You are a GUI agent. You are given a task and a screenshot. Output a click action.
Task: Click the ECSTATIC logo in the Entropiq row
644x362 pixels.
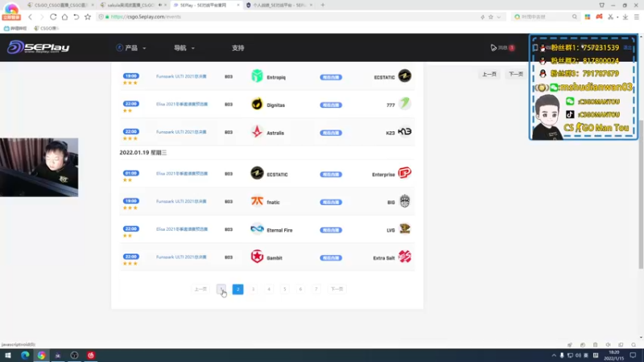(405, 76)
